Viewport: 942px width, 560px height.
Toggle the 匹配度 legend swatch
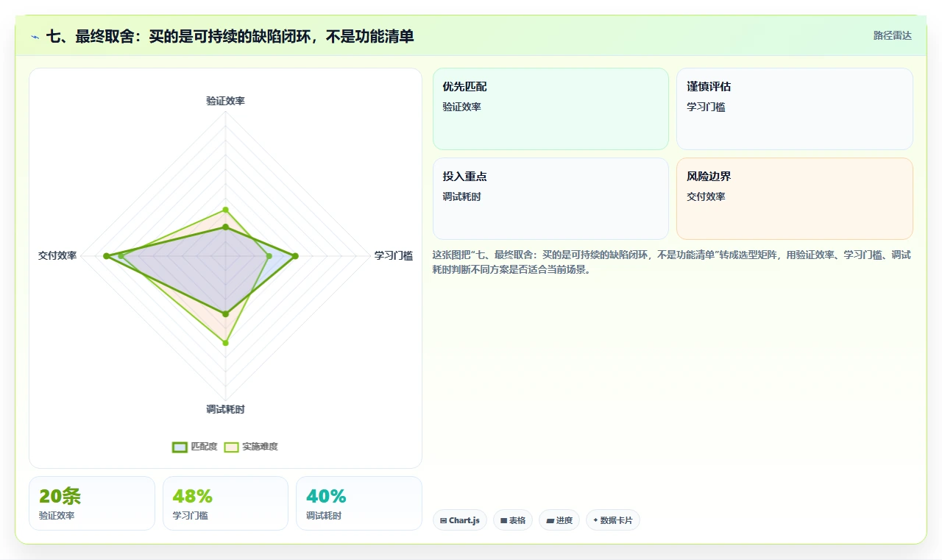(x=180, y=447)
